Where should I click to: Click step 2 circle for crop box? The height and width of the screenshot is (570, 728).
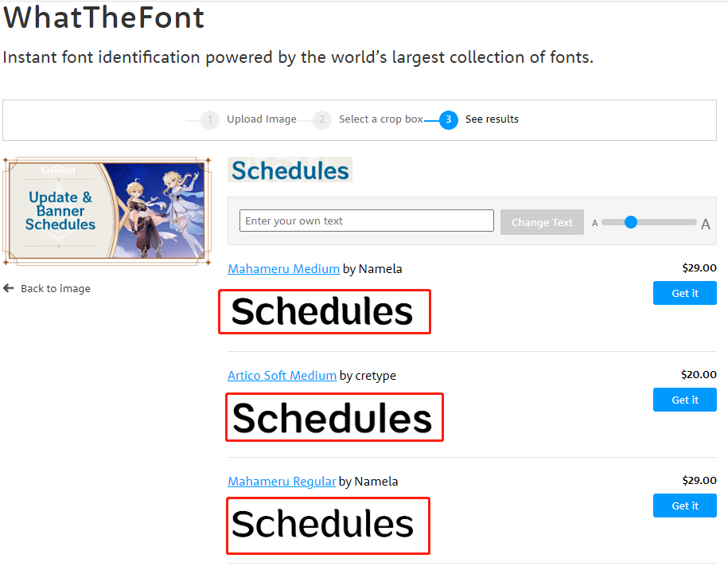point(322,119)
